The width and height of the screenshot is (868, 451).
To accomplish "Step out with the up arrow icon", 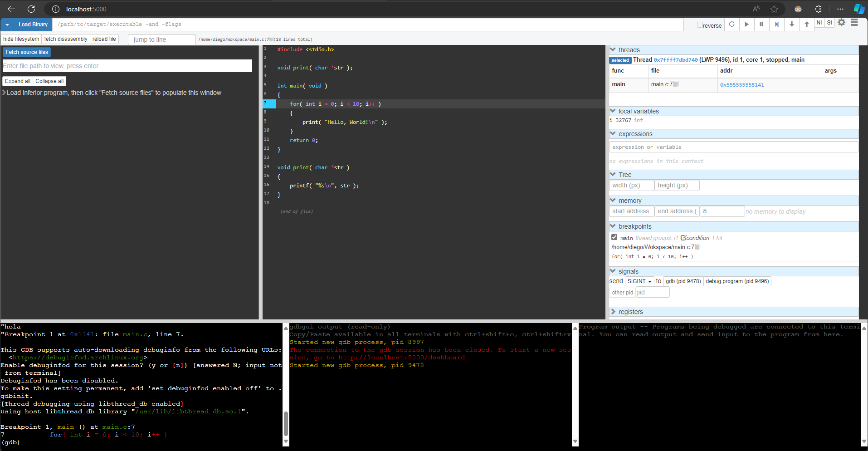I will pos(806,25).
